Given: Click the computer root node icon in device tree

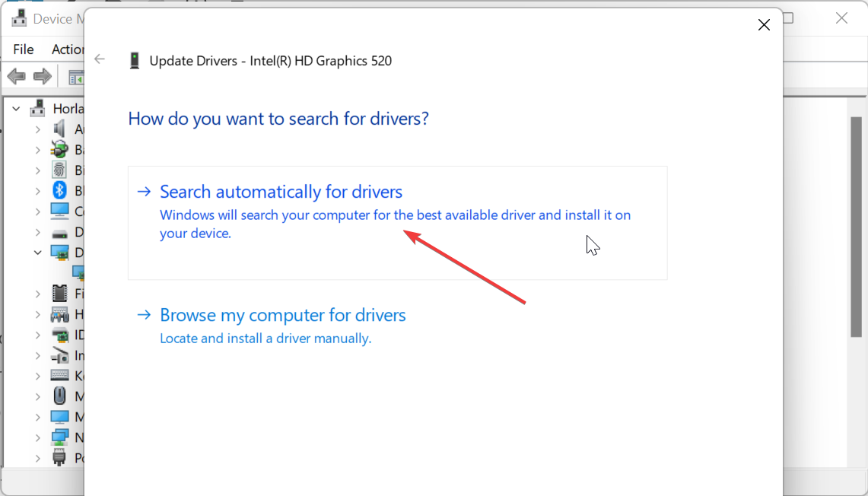Looking at the screenshot, I should point(37,108).
